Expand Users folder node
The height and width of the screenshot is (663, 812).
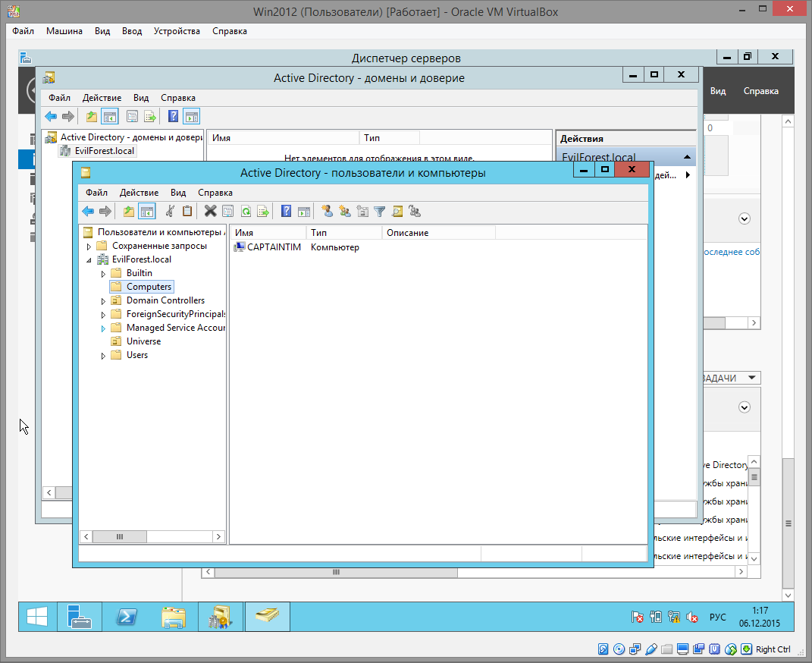pyautogui.click(x=103, y=356)
